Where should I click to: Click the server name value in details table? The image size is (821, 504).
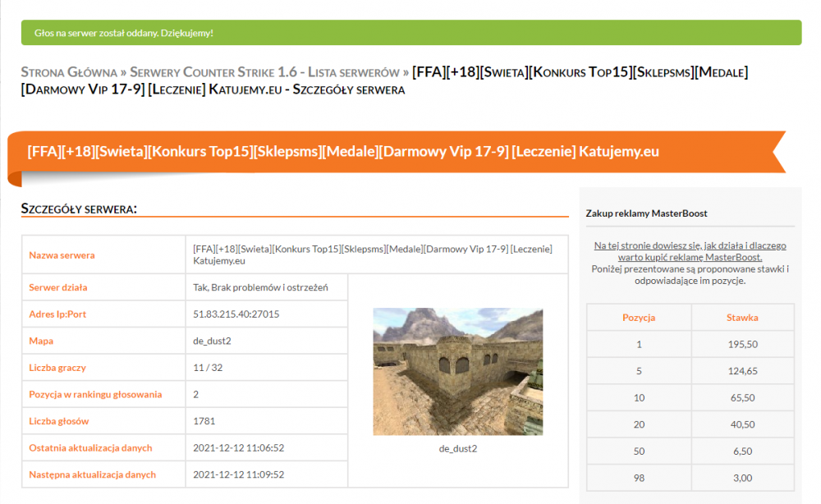372,254
